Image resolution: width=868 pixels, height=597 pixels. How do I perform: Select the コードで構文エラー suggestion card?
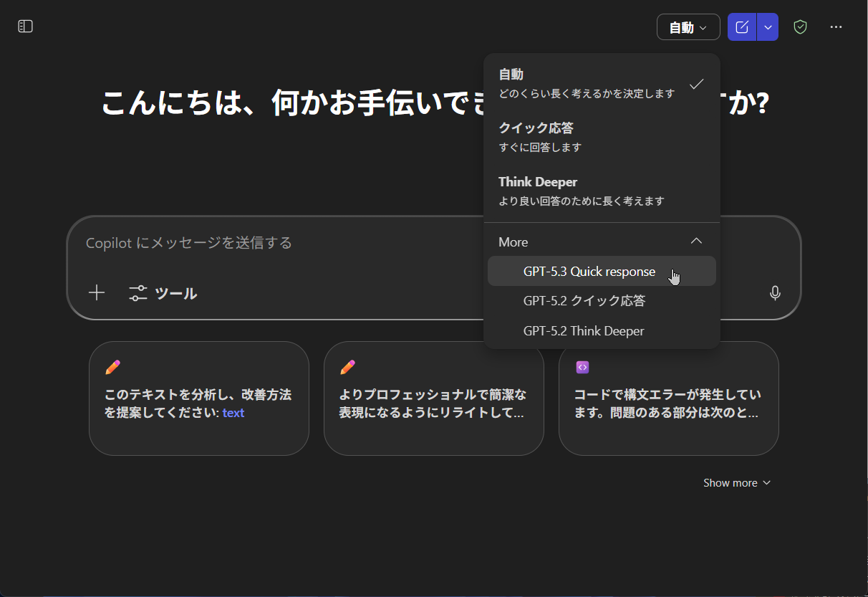tap(669, 398)
